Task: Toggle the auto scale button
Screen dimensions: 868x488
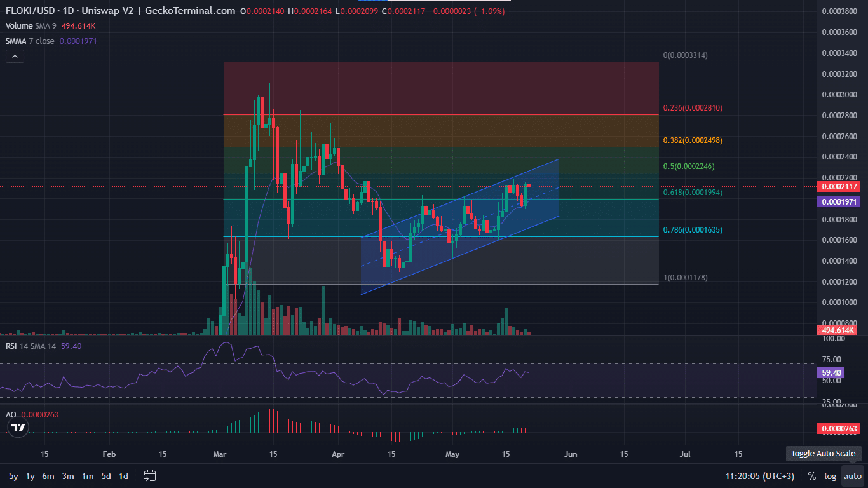Action: point(853,476)
